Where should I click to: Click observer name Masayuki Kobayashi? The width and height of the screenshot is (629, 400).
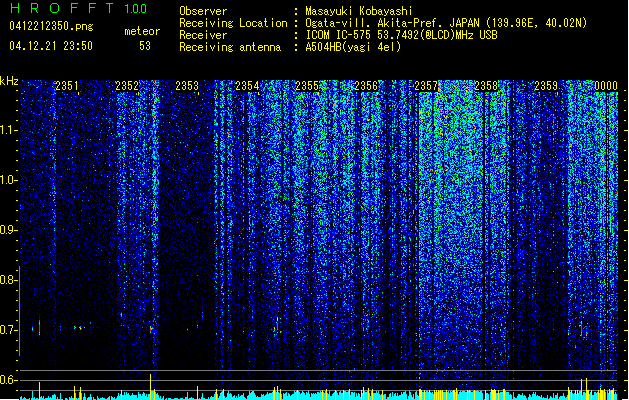[359, 11]
